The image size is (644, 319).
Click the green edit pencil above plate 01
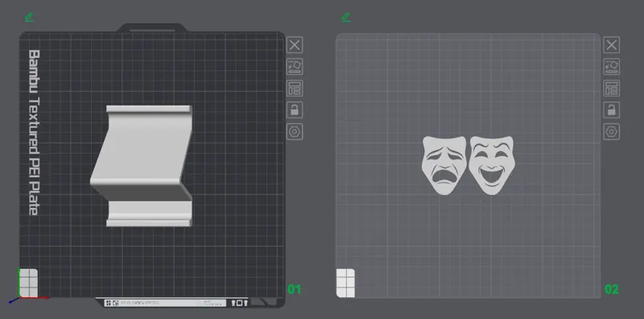[29, 17]
